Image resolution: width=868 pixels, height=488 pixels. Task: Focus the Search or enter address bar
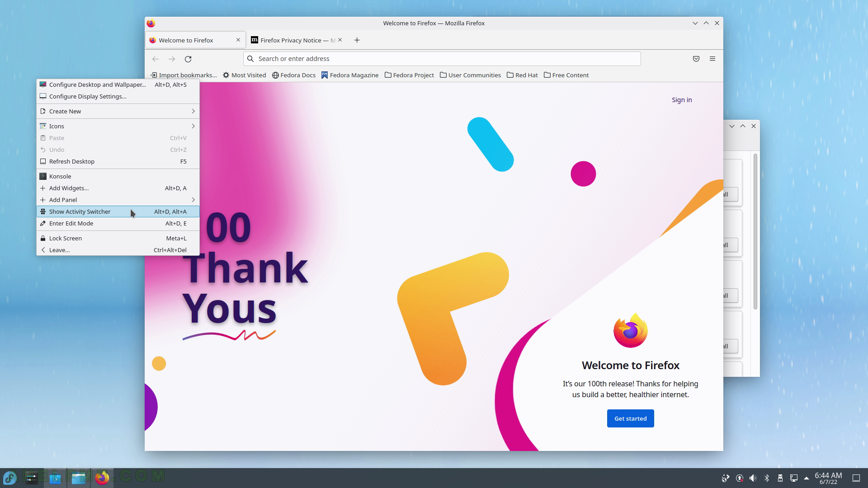[442, 59]
